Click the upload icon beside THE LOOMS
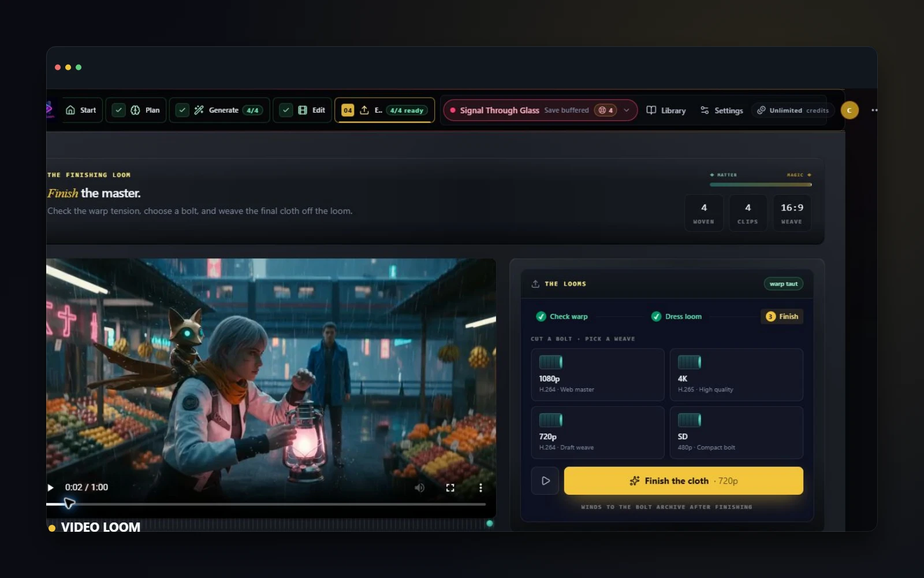The width and height of the screenshot is (924, 578). pyautogui.click(x=535, y=284)
